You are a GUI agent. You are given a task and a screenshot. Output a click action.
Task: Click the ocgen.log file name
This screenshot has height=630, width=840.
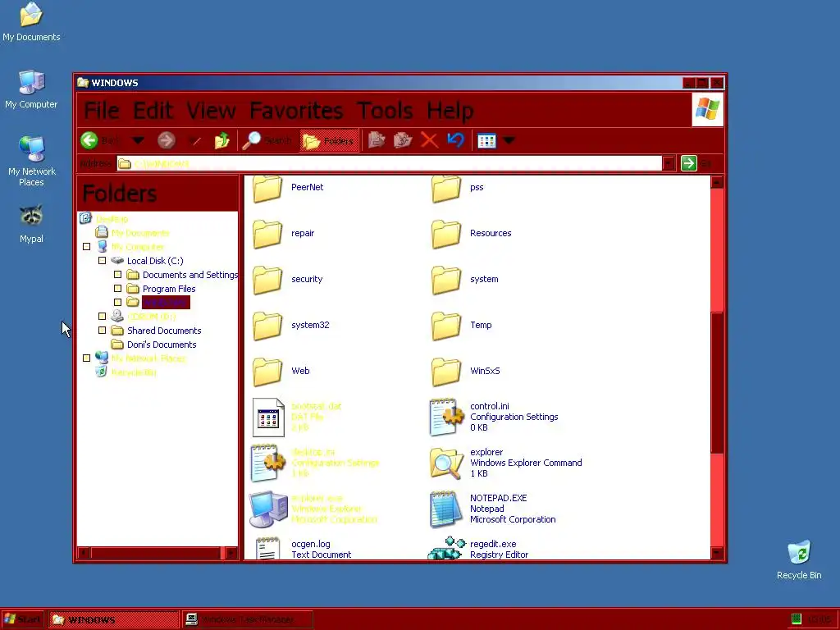click(x=311, y=544)
